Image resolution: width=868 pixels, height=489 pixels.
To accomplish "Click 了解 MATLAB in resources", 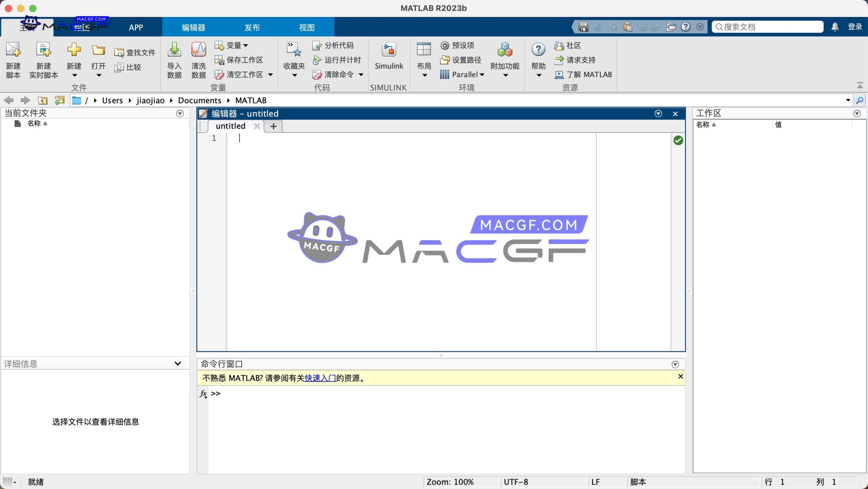I will tap(589, 75).
